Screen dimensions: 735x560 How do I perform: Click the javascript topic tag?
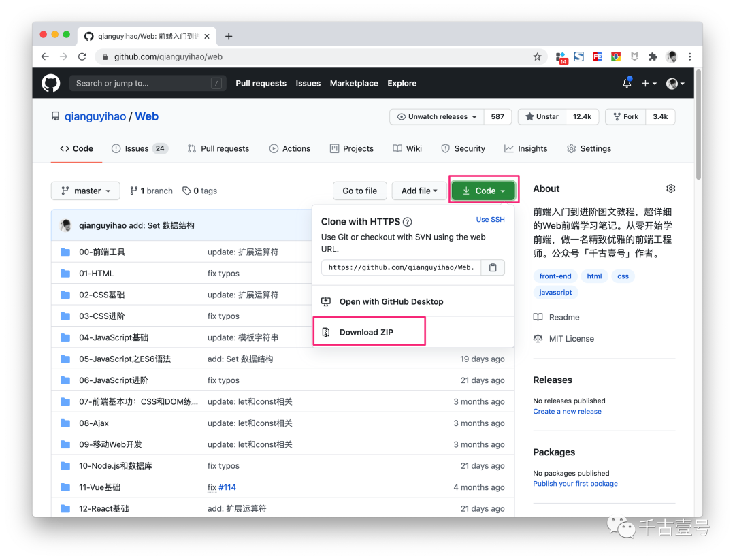click(x=555, y=292)
